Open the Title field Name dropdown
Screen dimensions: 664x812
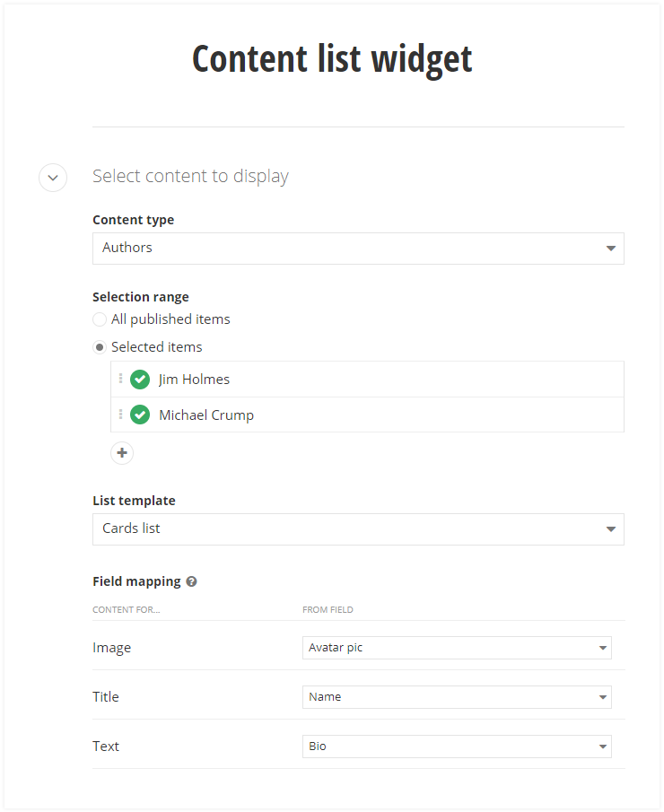click(x=456, y=697)
